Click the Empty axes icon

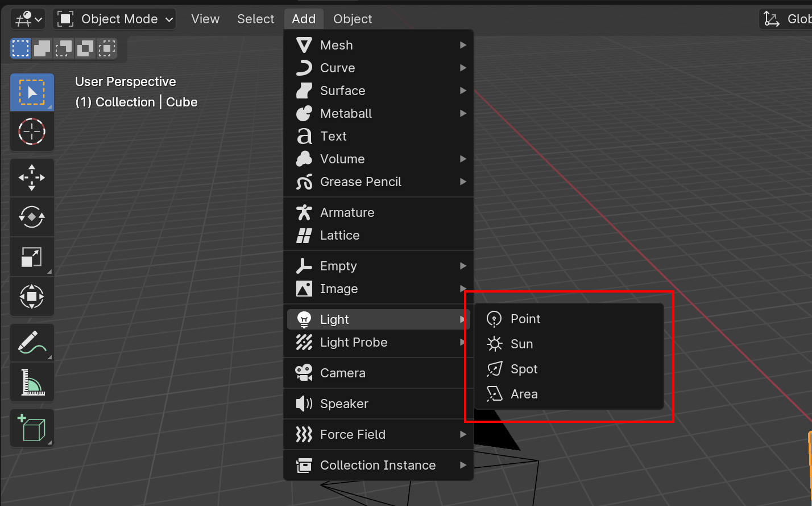point(304,266)
